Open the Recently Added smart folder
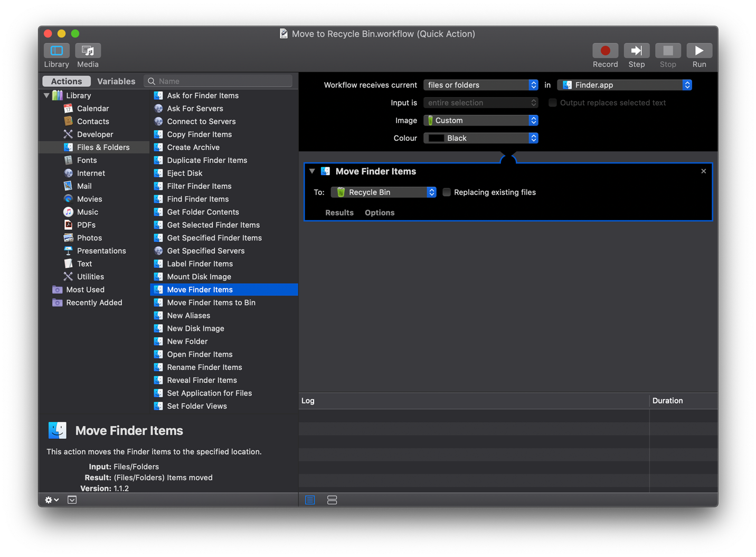The height and width of the screenshot is (557, 756). click(93, 302)
